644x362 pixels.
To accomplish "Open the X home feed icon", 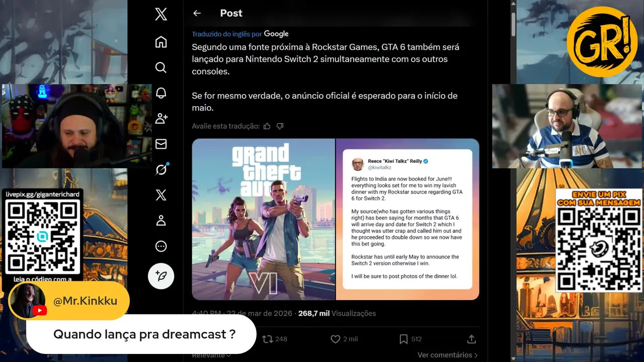I will pyautogui.click(x=161, y=42).
